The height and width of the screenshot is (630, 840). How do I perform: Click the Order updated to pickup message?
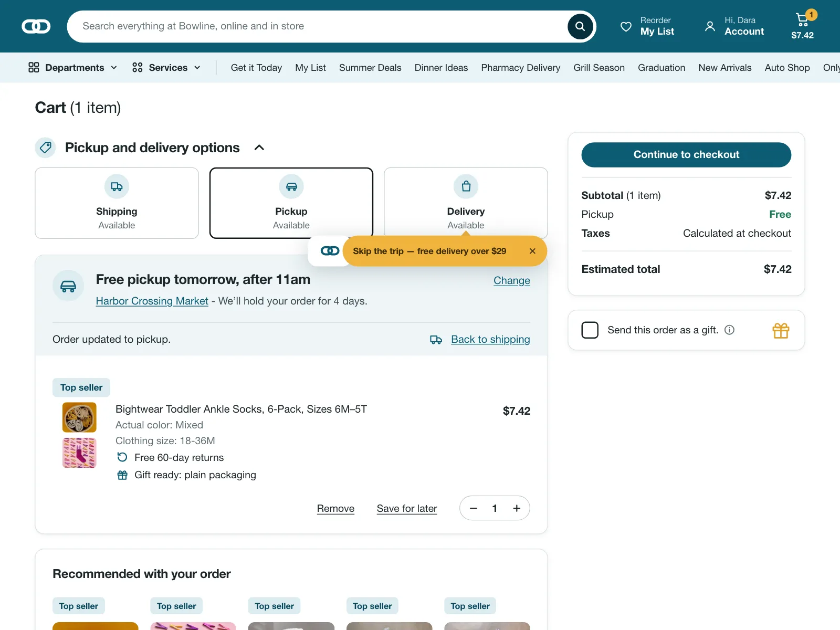(111, 339)
